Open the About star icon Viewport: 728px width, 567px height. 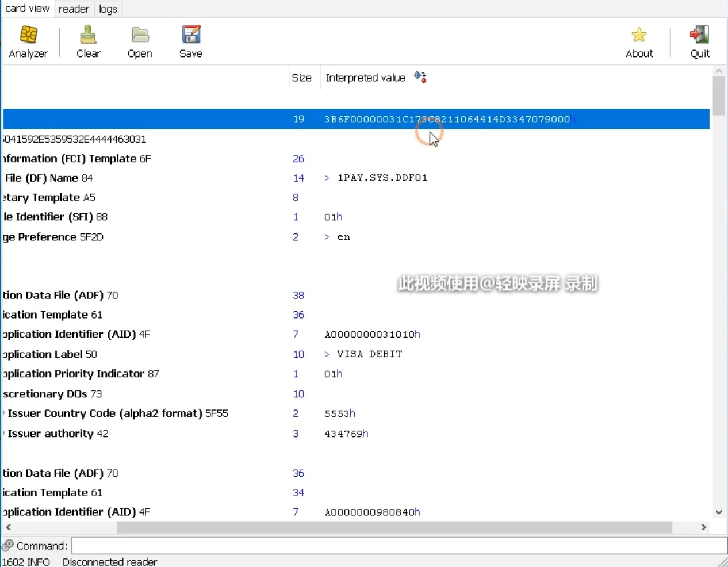pos(639,36)
